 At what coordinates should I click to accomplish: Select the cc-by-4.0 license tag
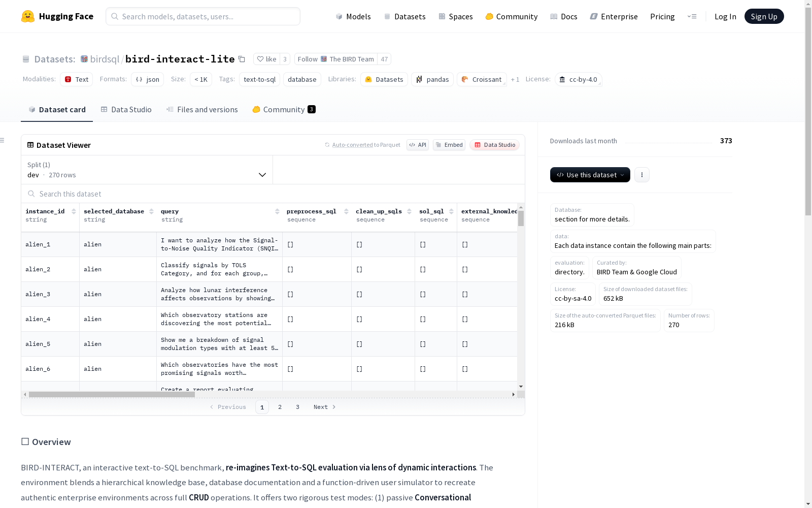[578, 79]
